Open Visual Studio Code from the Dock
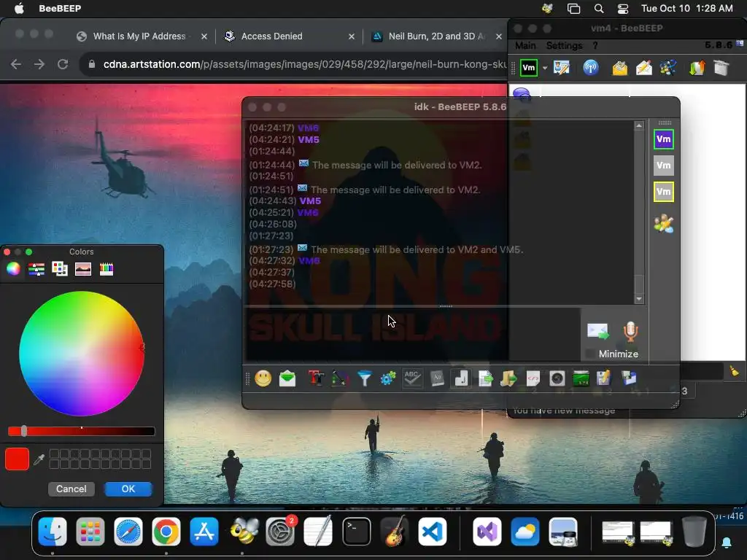The width and height of the screenshot is (747, 560). coord(432,532)
